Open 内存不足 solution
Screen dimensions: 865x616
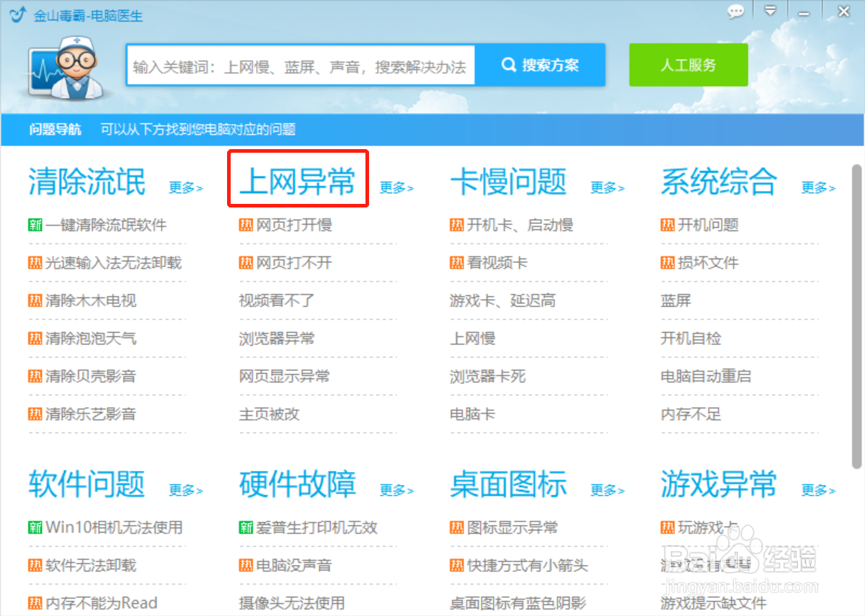click(691, 414)
